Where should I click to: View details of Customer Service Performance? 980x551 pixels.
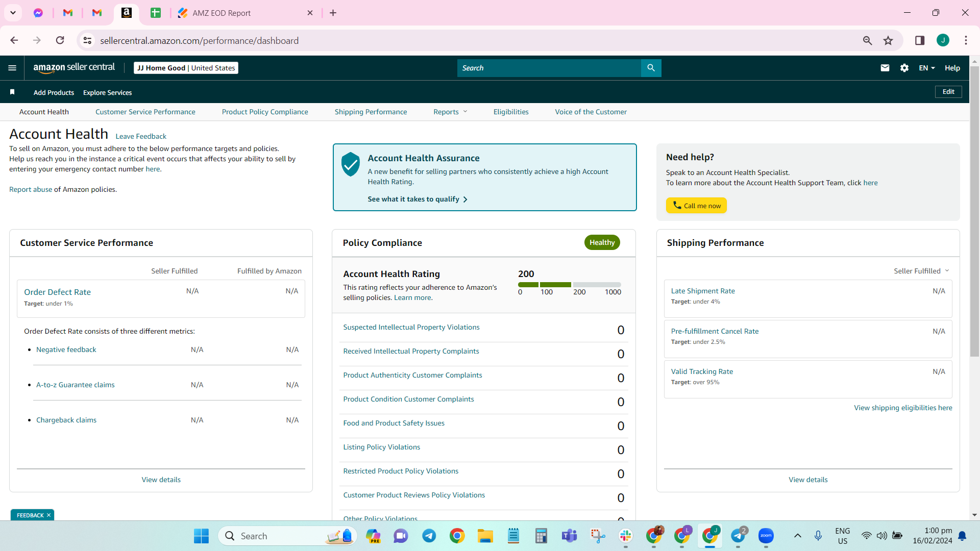pos(161,480)
